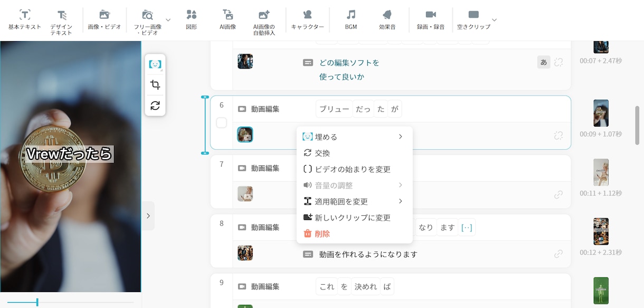Select the 00:11 + 1.12秒 side thumbnail

click(x=601, y=172)
